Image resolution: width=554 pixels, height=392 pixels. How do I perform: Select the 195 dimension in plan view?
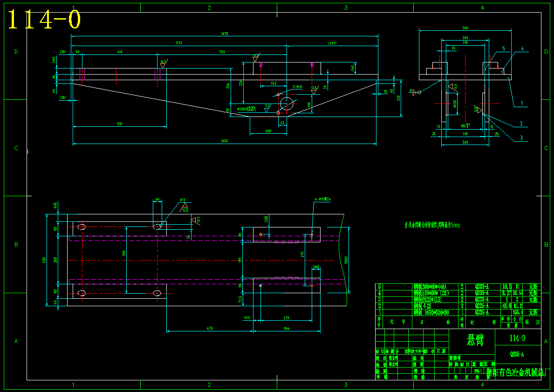pos(240,260)
